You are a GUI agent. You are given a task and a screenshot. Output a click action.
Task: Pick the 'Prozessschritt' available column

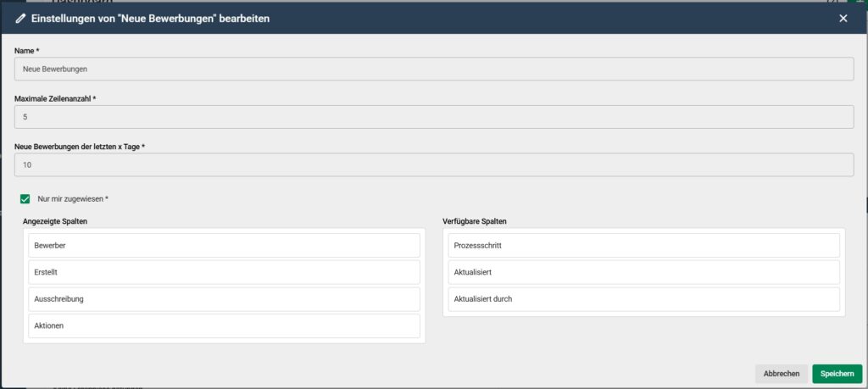coord(644,245)
